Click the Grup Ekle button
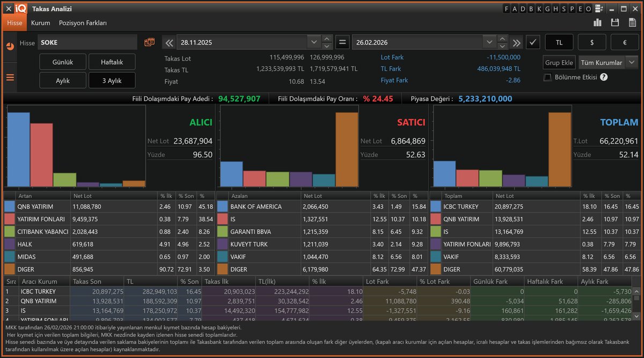This screenshot has height=358, width=644. 560,63
